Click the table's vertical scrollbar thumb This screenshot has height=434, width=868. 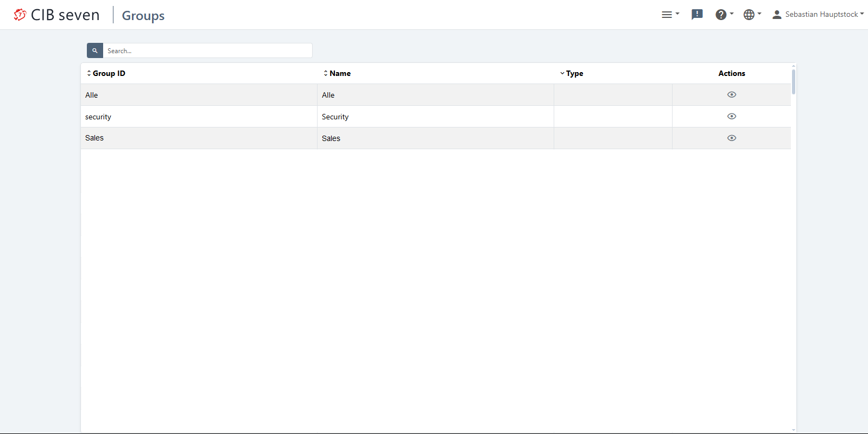pos(793,81)
